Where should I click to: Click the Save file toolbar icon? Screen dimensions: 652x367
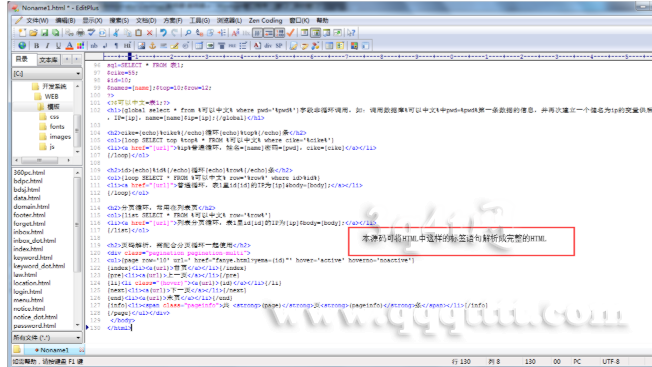tap(44, 32)
